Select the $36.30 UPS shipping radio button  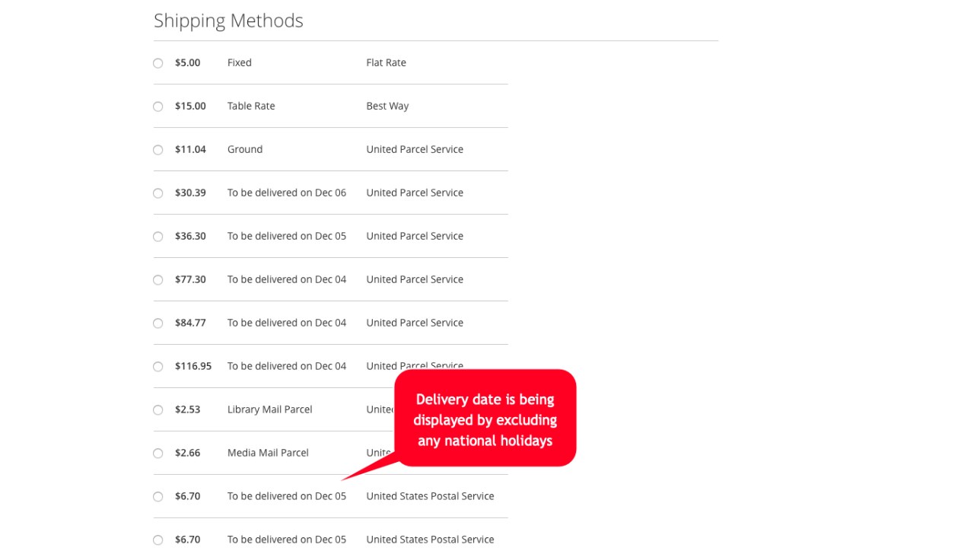tap(158, 237)
